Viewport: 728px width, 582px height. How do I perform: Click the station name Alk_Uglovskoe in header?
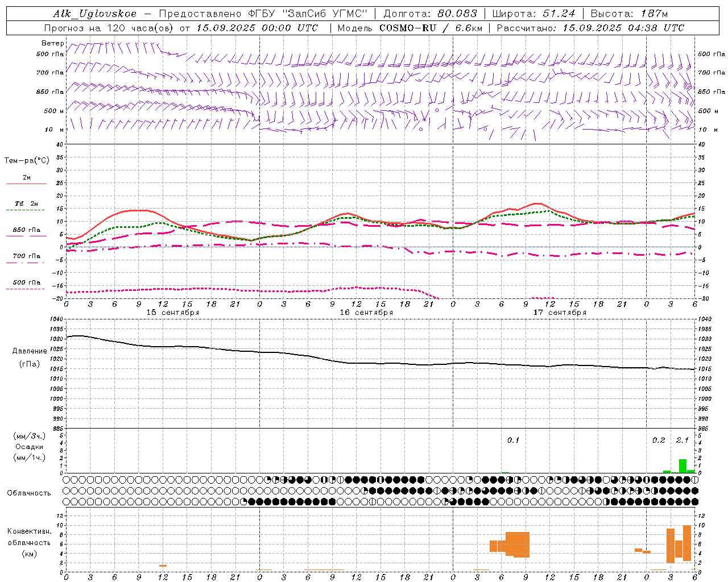click(95, 14)
